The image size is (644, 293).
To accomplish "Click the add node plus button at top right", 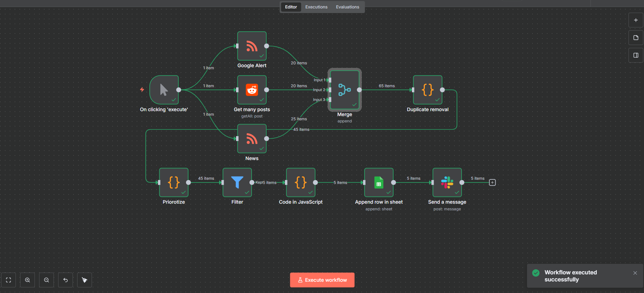I will 636,20.
